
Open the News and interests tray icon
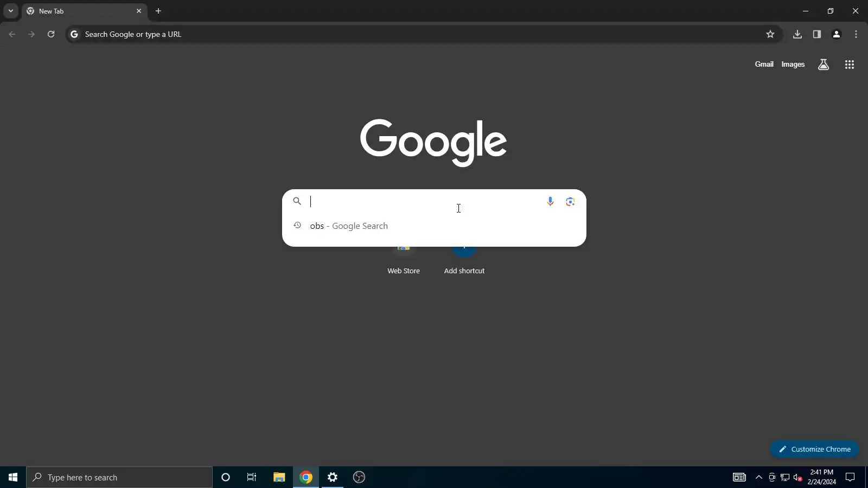739,477
